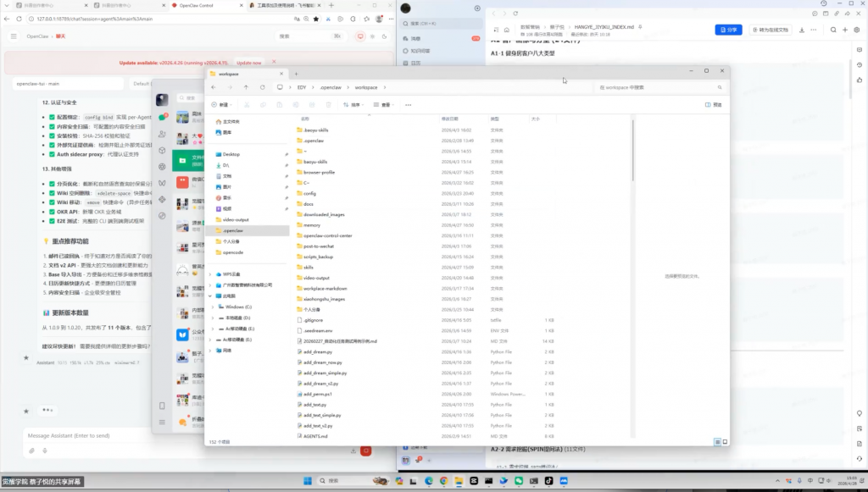Click the Update now button in banner

point(248,63)
